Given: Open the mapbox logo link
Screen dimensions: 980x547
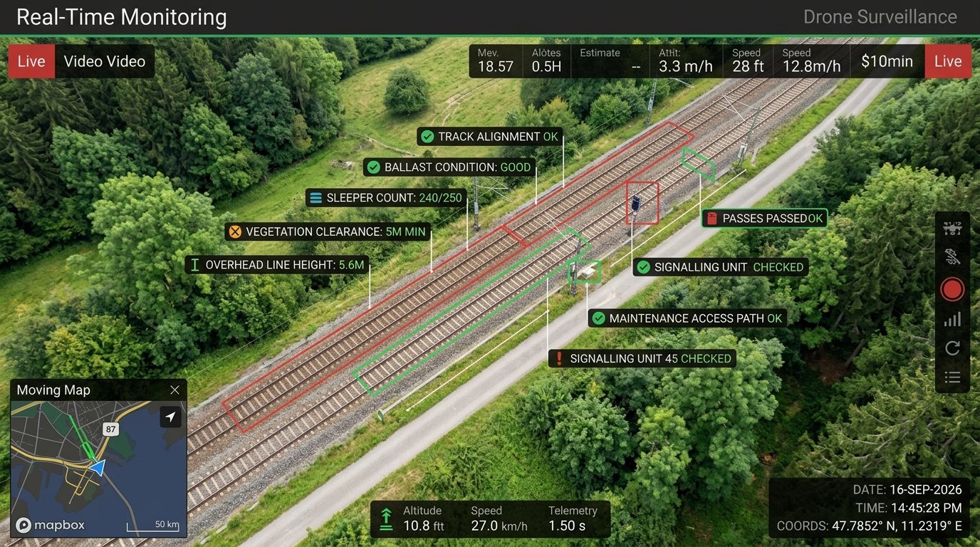Looking at the screenshot, I should (x=51, y=525).
